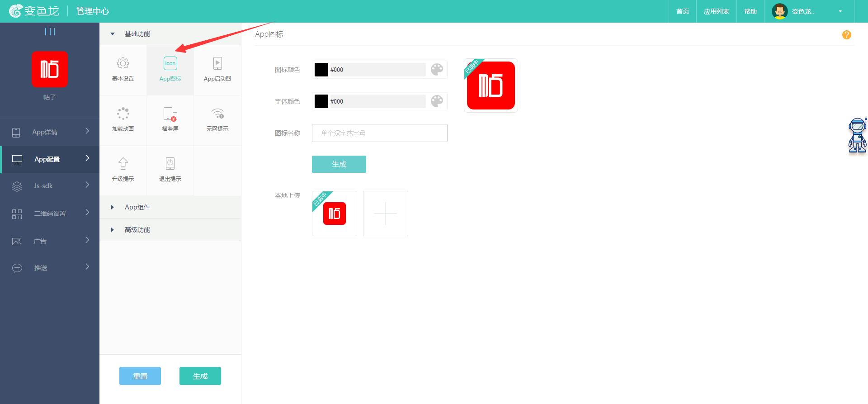Click the 重置 reset button
868x404 pixels.
140,376
